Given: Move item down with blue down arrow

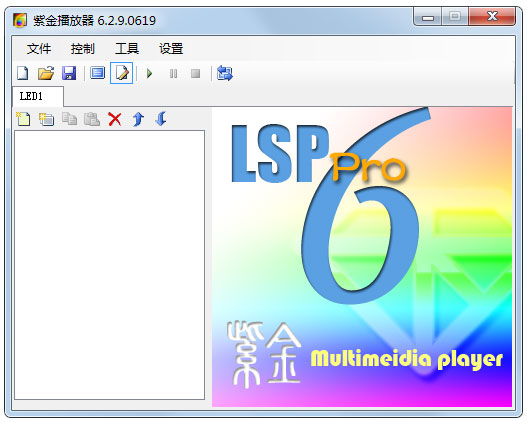Looking at the screenshot, I should pos(161,119).
